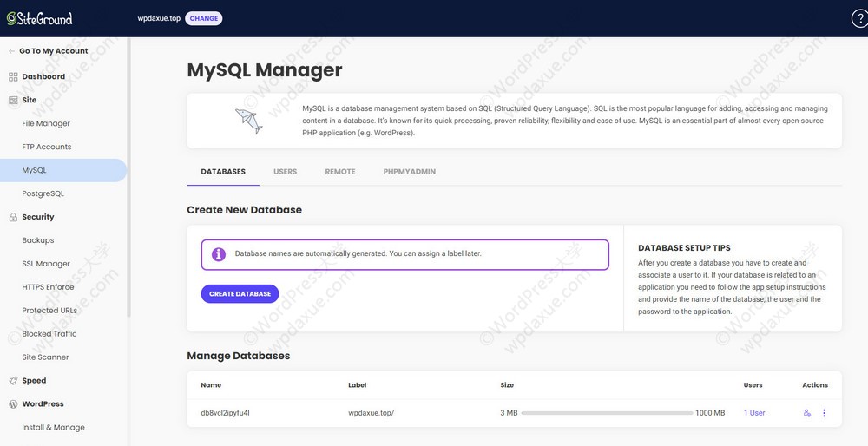
Task: Click the 1000 MB limit value
Action: tap(710, 413)
